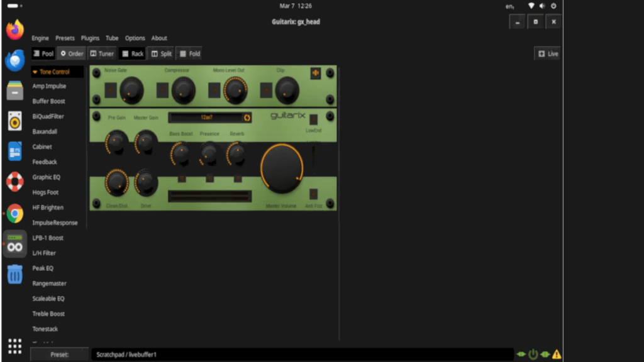Open the Engine menu
Screen dimensions: 644x362
pos(40,38)
